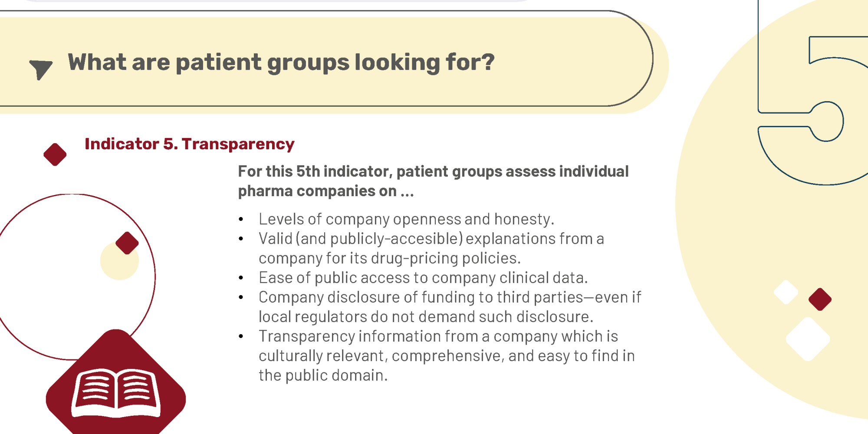Click the words 'the public domain.'
The image size is (868, 434).
point(323,375)
